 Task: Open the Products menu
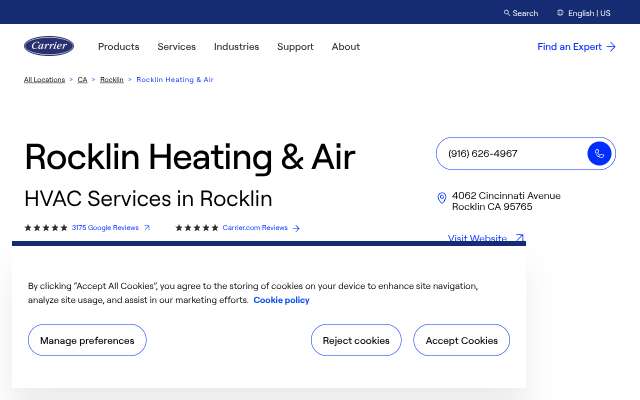pyautogui.click(x=119, y=47)
